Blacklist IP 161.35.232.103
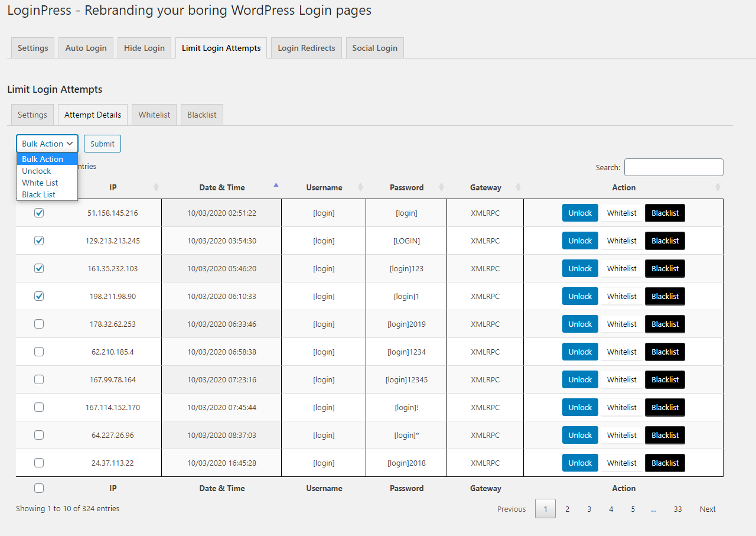 point(665,268)
